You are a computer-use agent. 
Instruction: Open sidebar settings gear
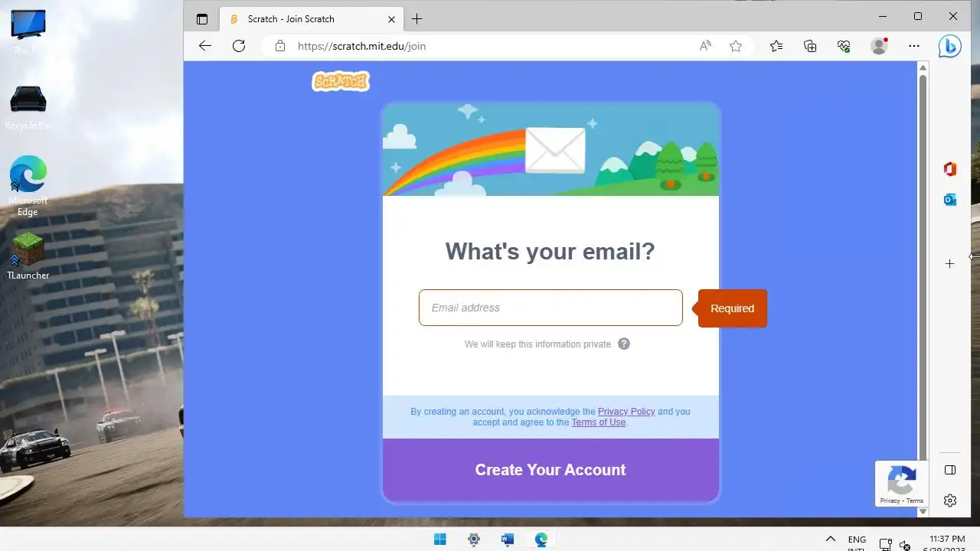pyautogui.click(x=950, y=500)
